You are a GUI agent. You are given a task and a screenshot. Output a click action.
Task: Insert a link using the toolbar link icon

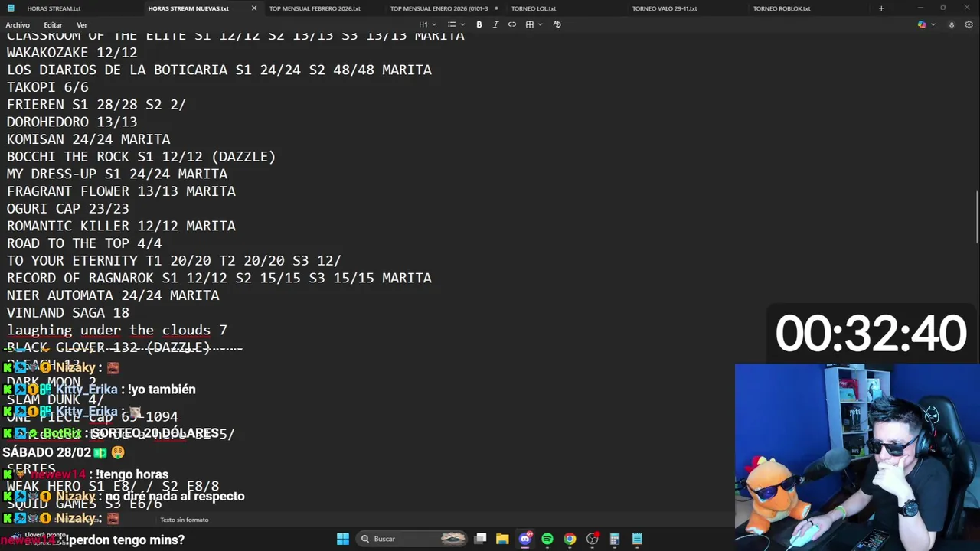click(512, 24)
